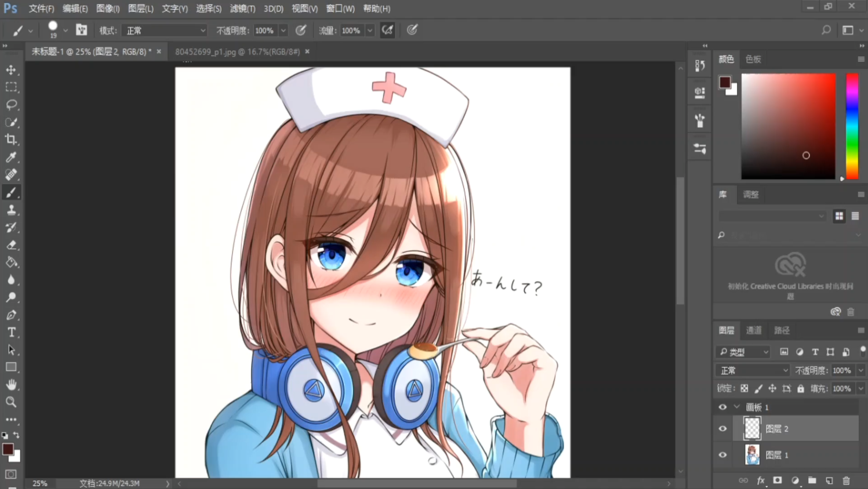The height and width of the screenshot is (489, 868).
Task: Hide 图层 2 in the Layers panel
Action: coord(723,428)
